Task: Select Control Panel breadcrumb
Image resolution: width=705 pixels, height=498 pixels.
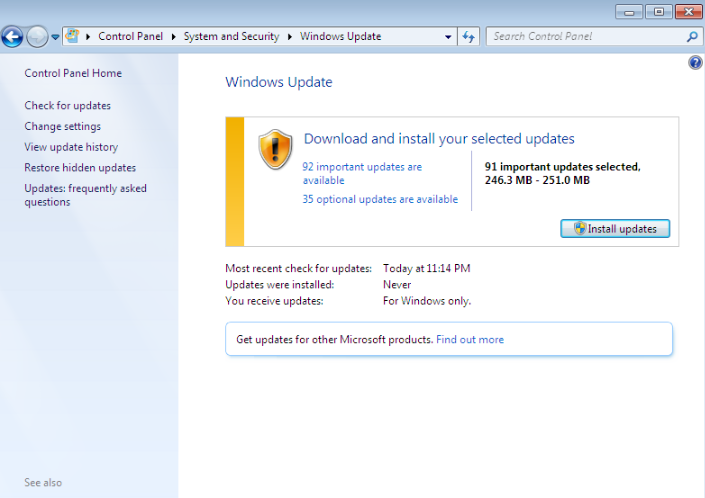Action: tap(130, 36)
